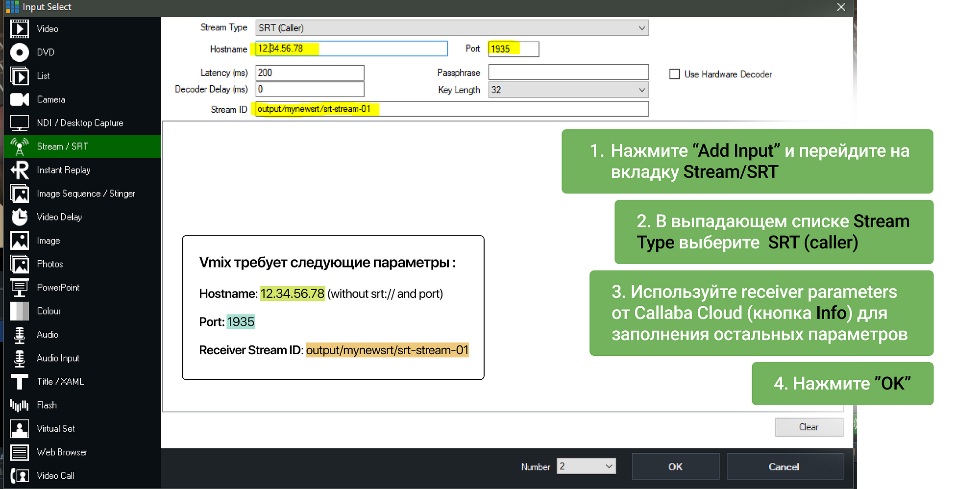The width and height of the screenshot is (980, 489).
Task: Open the Instant Replay icon
Action: point(20,170)
